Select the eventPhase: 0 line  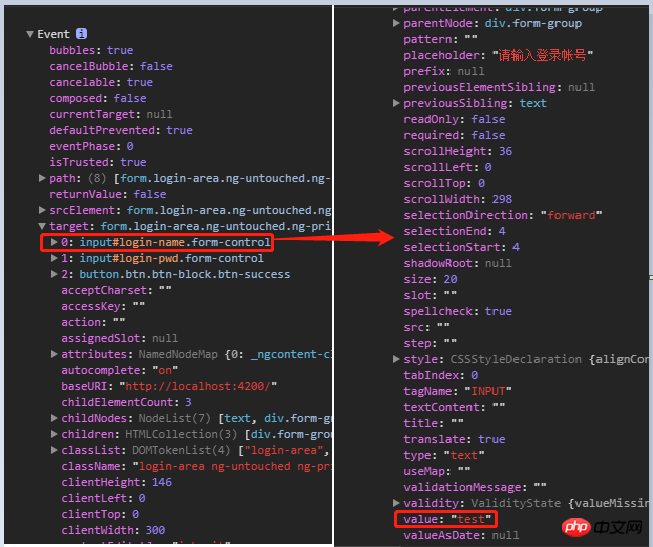tap(91, 146)
